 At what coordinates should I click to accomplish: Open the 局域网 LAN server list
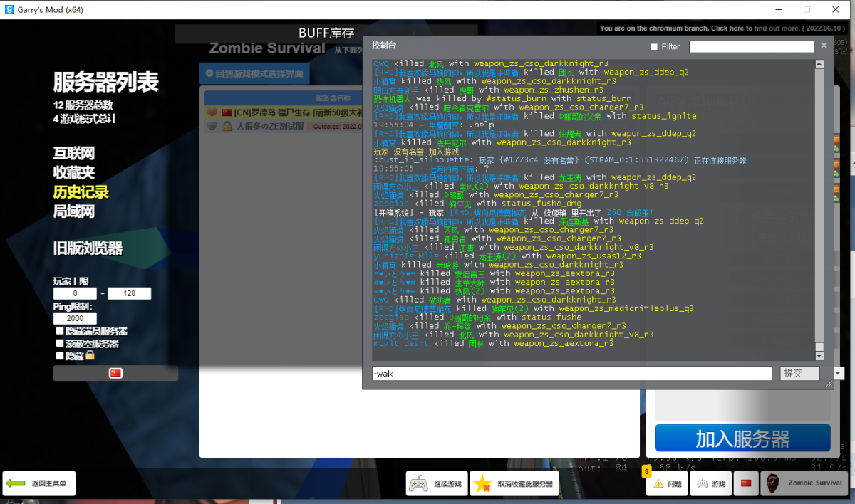coord(73,211)
